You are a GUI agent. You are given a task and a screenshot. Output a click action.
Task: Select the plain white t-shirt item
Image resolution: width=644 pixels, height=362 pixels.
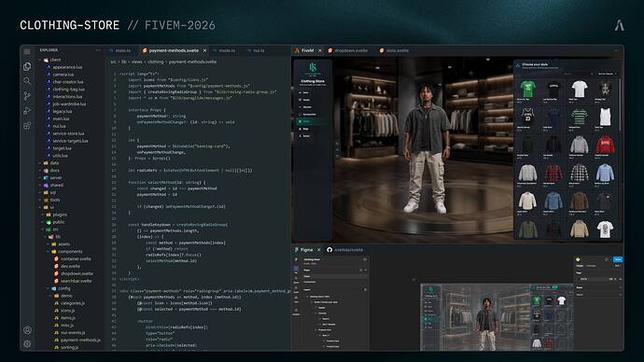(x=579, y=89)
